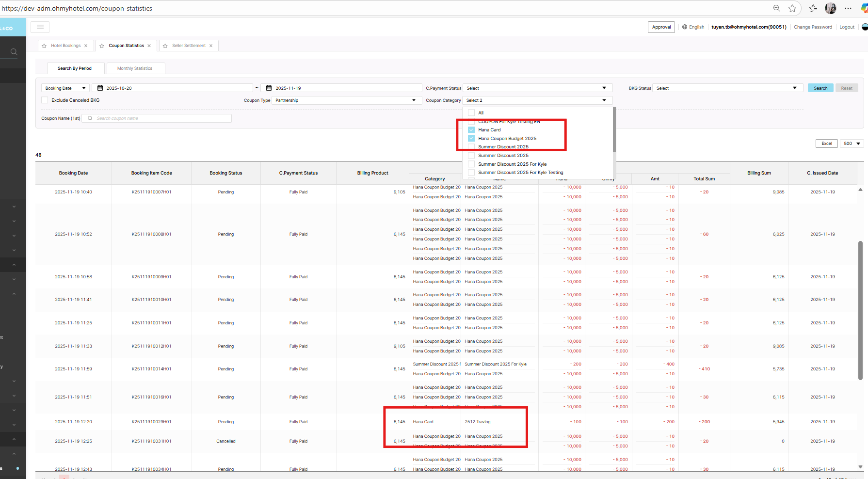Viewport: 868px width, 479px height.
Task: Click the blue Search button
Action: coord(820,88)
